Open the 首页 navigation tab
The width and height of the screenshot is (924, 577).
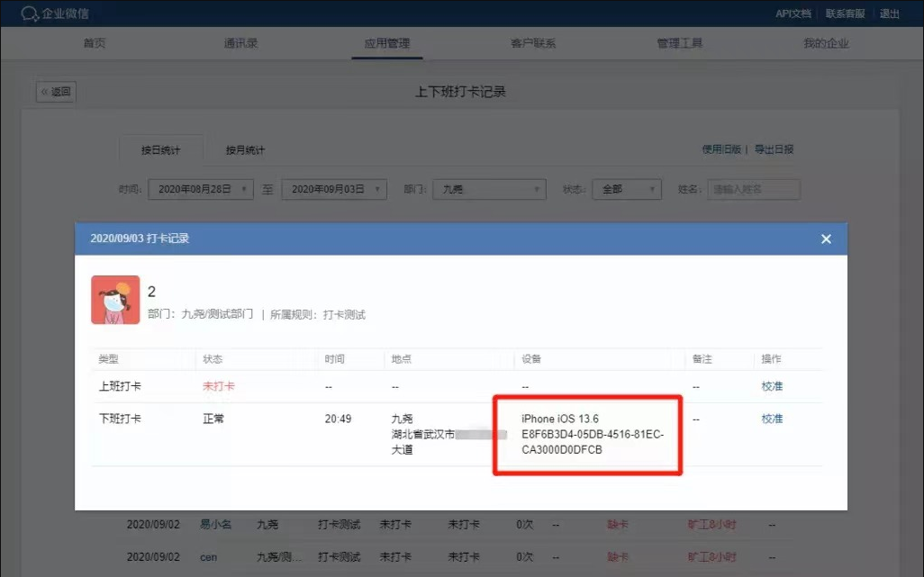(x=95, y=43)
